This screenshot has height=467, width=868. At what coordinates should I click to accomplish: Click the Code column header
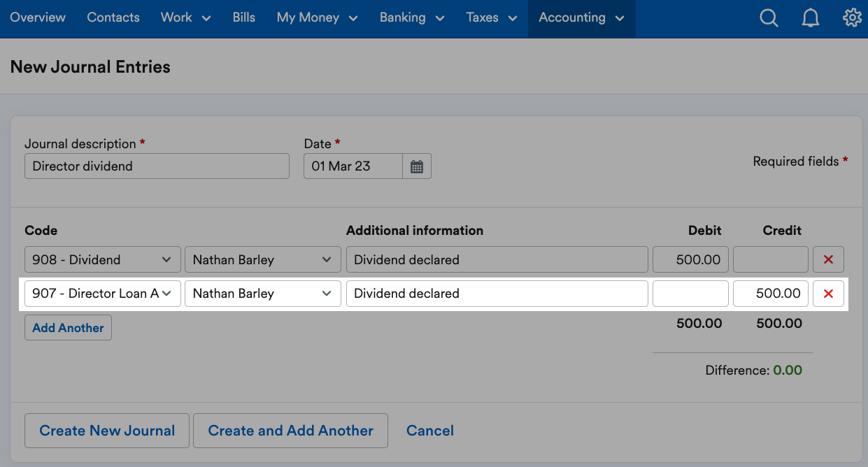pos(41,230)
